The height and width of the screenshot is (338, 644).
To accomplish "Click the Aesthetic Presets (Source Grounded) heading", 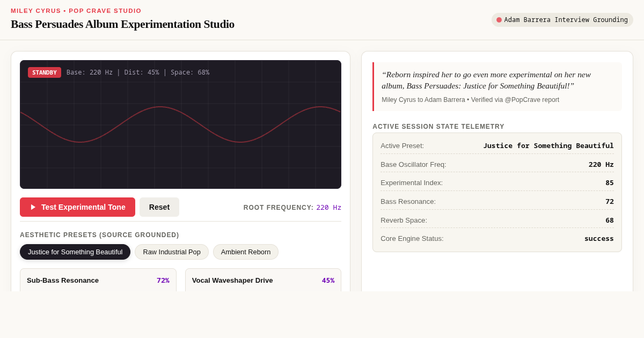I will coord(99,235).
